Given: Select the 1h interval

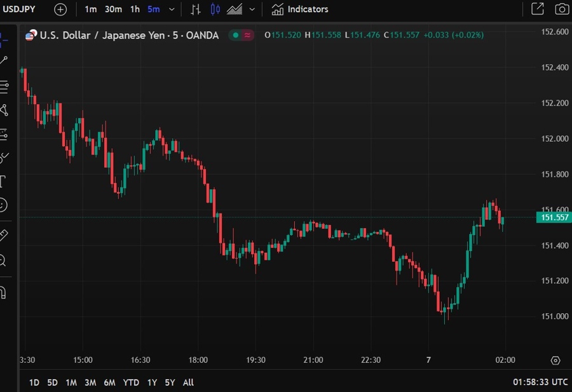Looking at the screenshot, I should pos(135,10).
